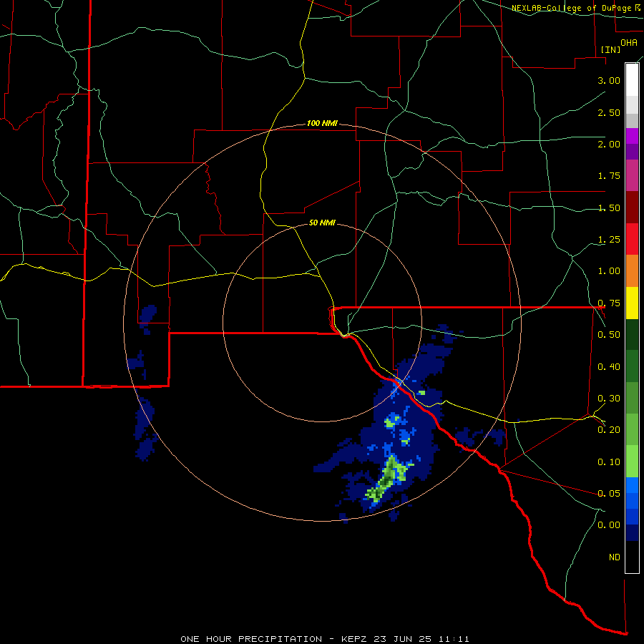
Task: Select the bright red swatch beside 1.25
Action: 632,239
